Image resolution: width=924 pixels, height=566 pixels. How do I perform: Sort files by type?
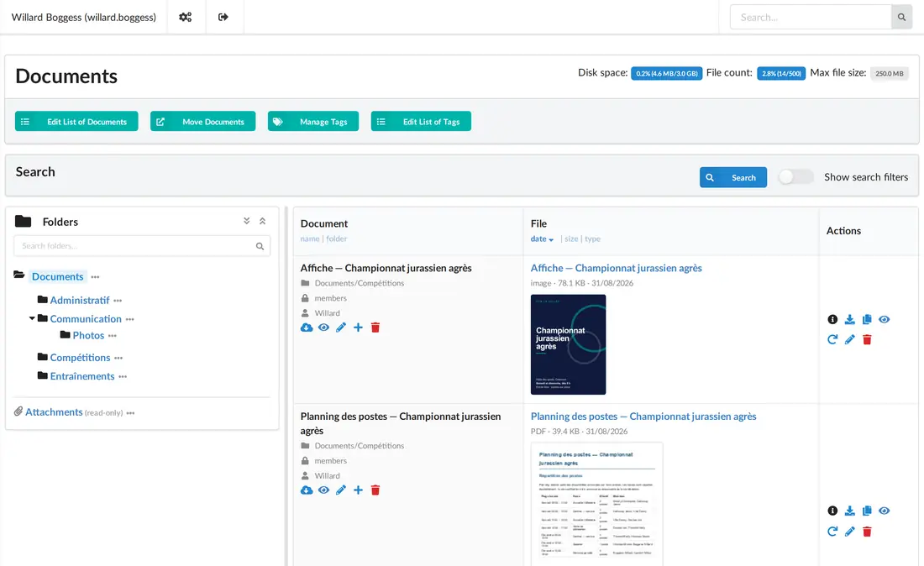[x=592, y=239]
